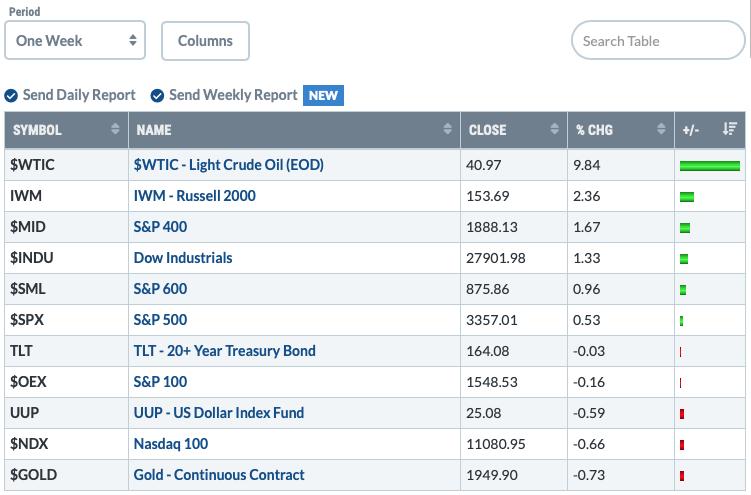The height and width of the screenshot is (495, 751).
Task: Open the S&P 100 link
Action: pos(160,382)
